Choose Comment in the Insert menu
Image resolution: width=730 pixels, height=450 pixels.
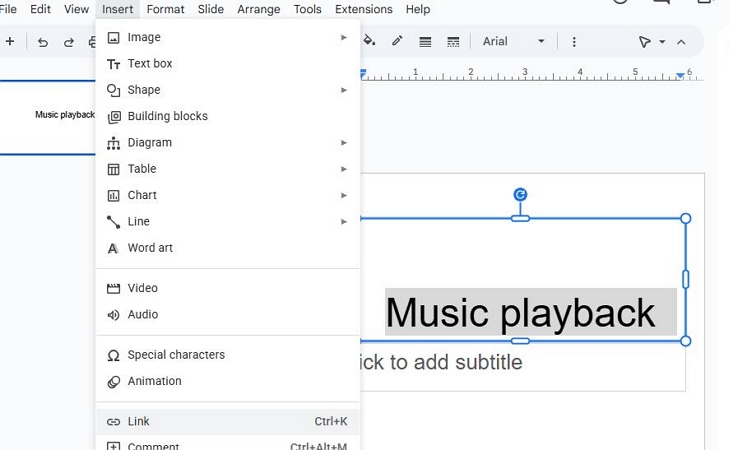[228, 445]
